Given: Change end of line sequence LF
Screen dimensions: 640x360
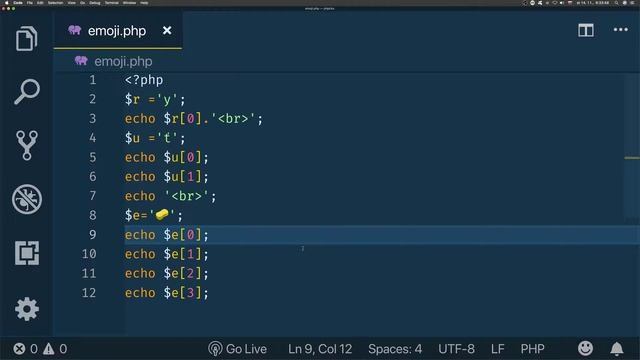Looking at the screenshot, I should (x=498, y=349).
